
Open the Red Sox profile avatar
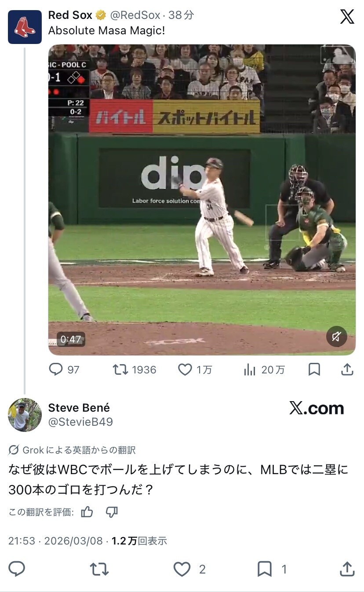25,27
